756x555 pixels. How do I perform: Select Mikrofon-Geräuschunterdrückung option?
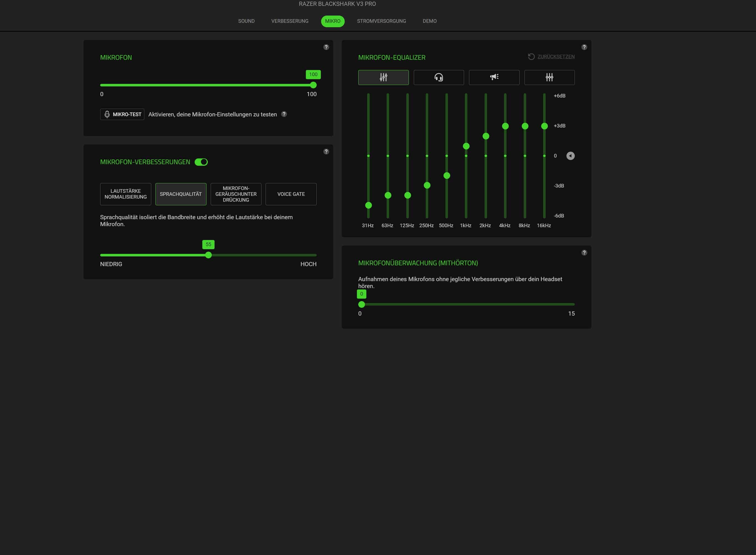(236, 194)
